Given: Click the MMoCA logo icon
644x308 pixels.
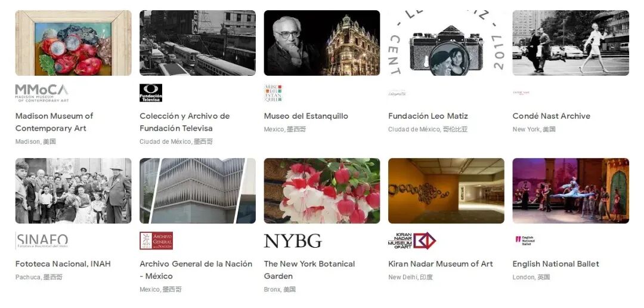Looking at the screenshot, I should pos(42,93).
